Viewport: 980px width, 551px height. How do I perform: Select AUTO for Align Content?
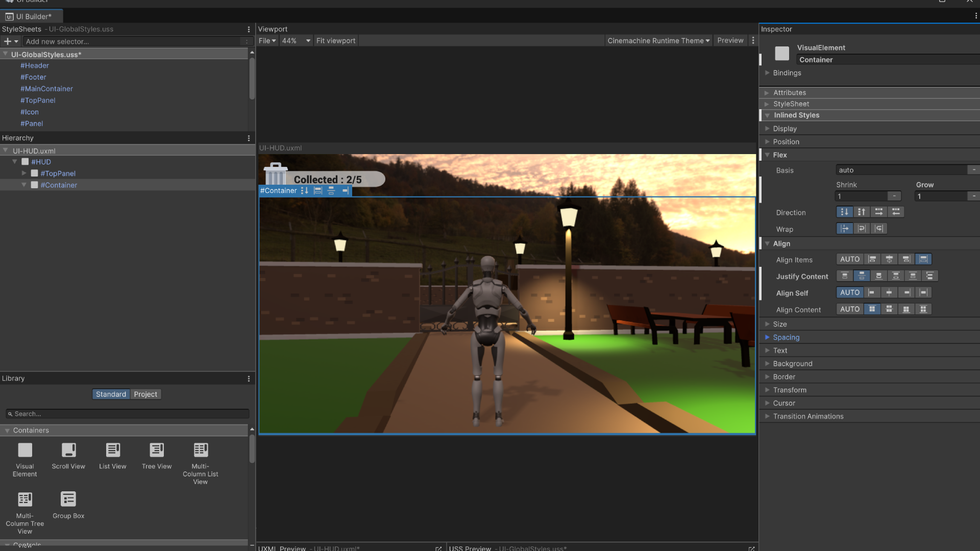tap(850, 309)
